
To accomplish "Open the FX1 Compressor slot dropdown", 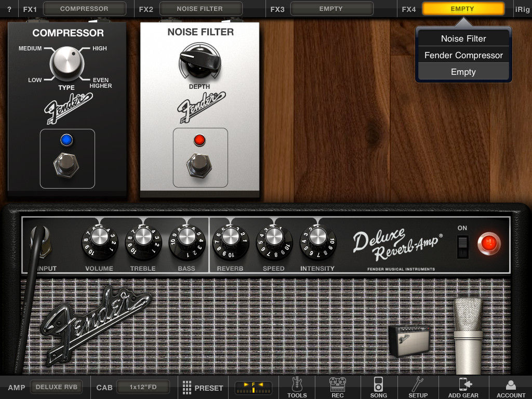I will (x=85, y=9).
